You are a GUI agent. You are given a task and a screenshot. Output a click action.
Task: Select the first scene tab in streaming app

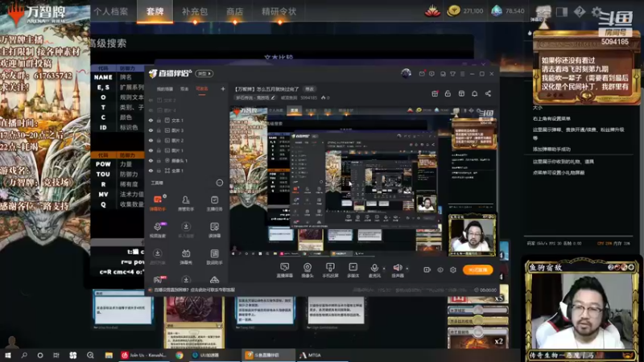tap(165, 88)
